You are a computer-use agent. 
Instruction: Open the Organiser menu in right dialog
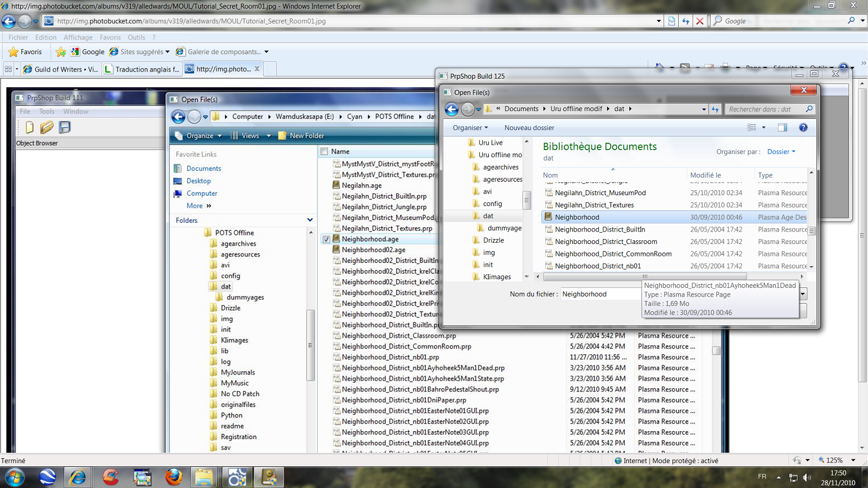(470, 128)
